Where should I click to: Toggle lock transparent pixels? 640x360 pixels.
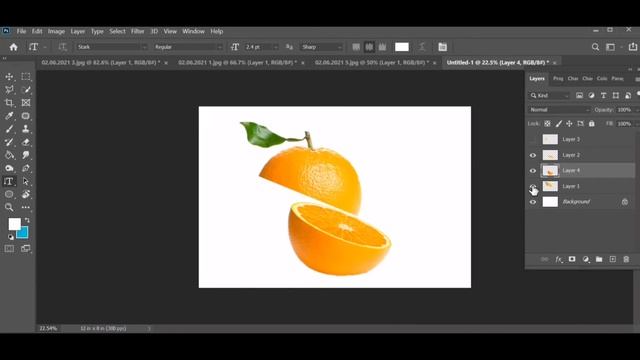click(547, 124)
